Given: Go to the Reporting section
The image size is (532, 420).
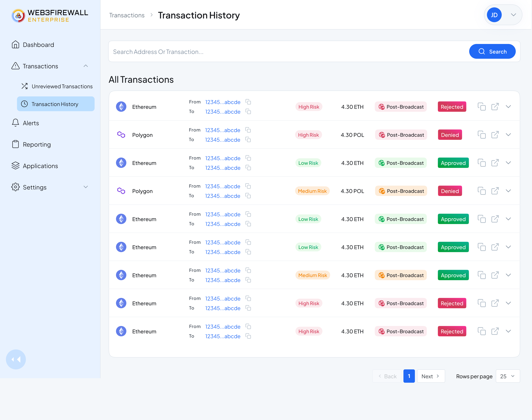Looking at the screenshot, I should coord(31,144).
